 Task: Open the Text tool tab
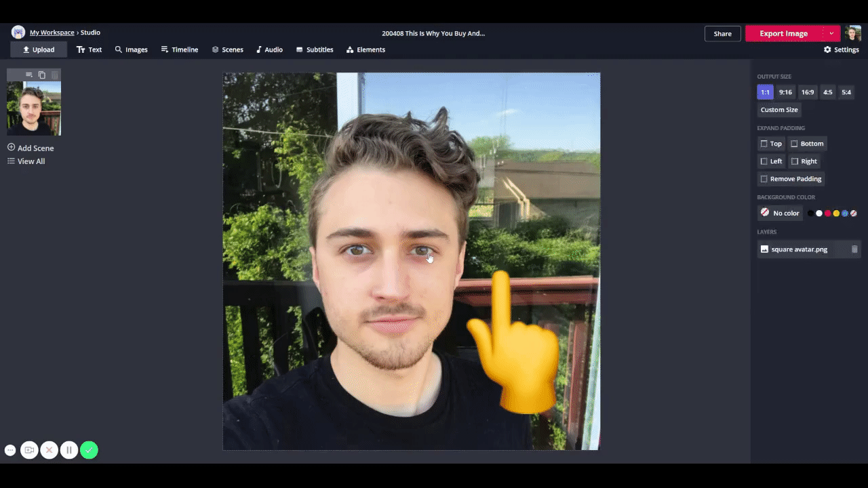point(89,49)
